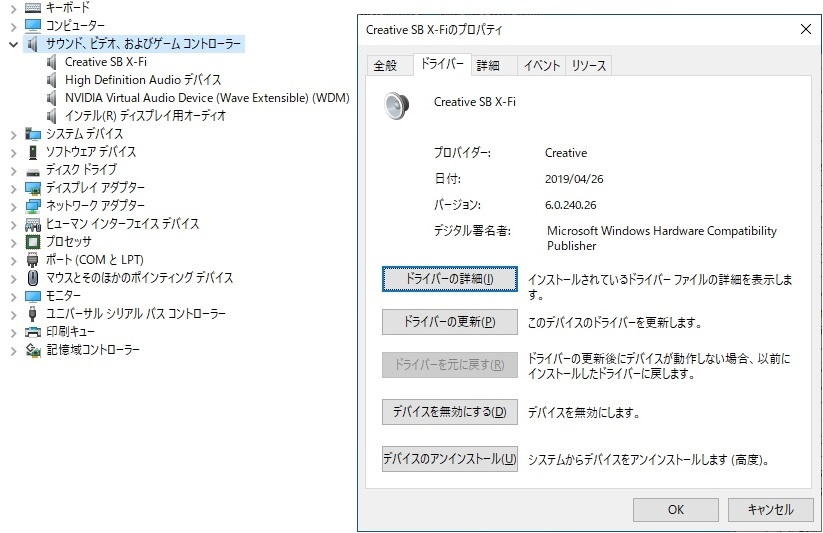The width and height of the screenshot is (823, 533).
Task: Expand the コンピューター category
Action: pyautogui.click(x=13, y=26)
